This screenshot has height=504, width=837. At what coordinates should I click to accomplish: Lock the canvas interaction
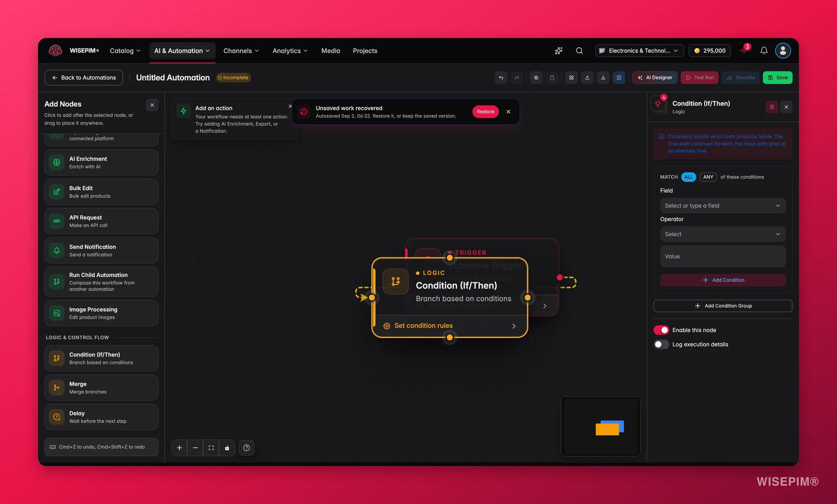coord(227,448)
